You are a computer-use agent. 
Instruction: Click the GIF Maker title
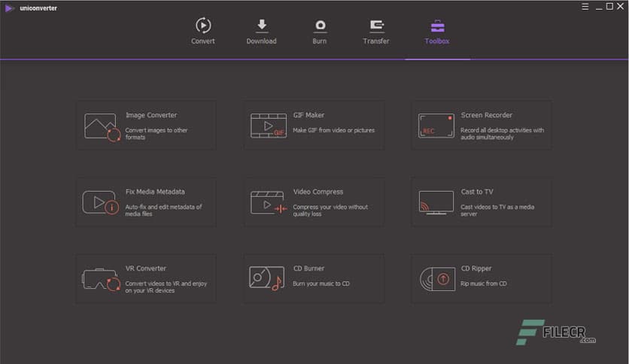309,115
